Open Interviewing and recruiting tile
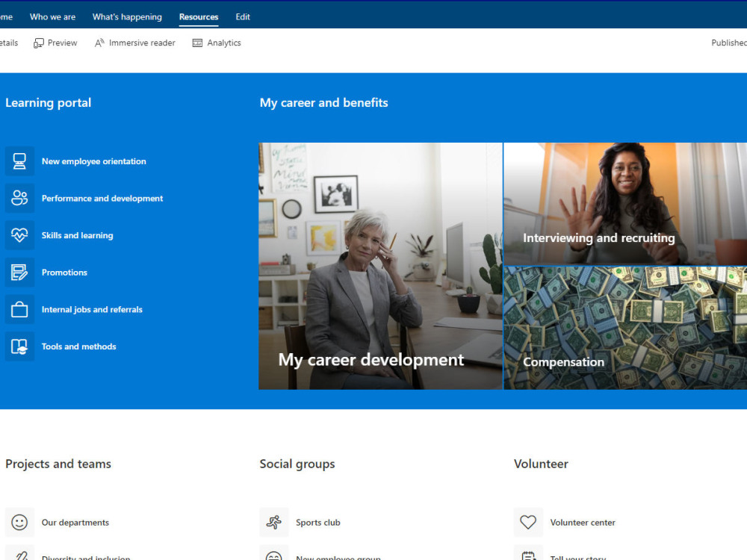Screen dimensions: 747x560 (625, 204)
